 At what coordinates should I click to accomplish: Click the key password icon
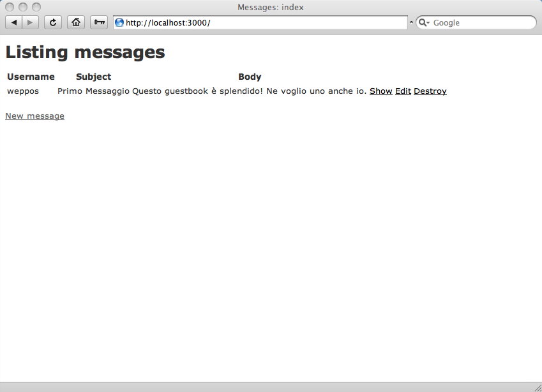99,22
